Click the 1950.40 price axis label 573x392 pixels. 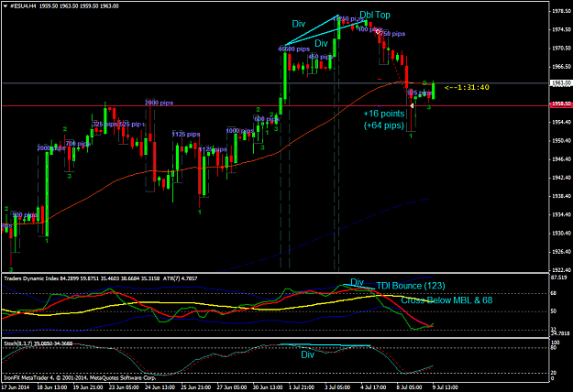(x=562, y=140)
